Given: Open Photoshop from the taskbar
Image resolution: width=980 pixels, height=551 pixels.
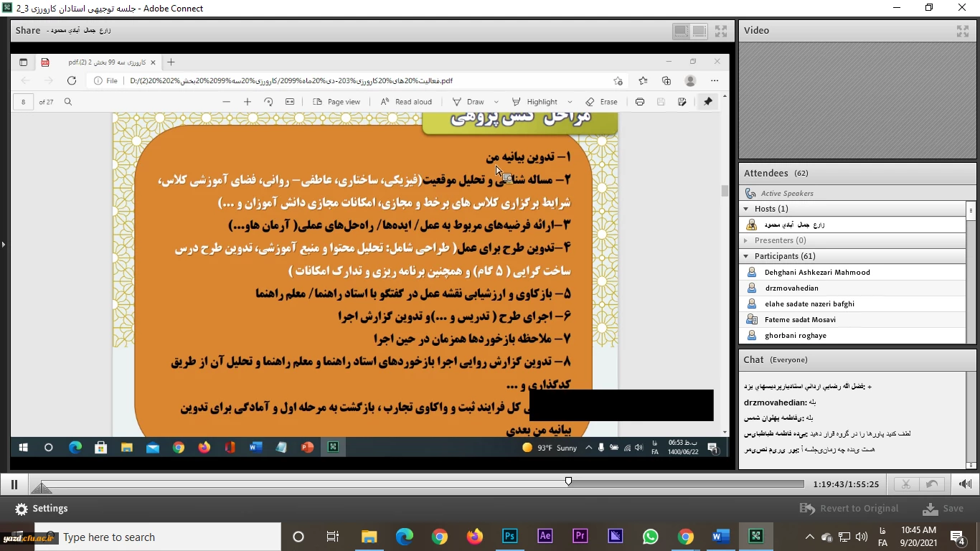Looking at the screenshot, I should (x=510, y=536).
